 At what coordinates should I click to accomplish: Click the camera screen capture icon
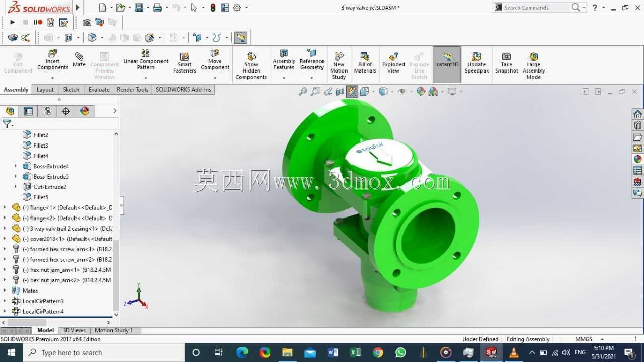pyautogui.click(x=87, y=22)
